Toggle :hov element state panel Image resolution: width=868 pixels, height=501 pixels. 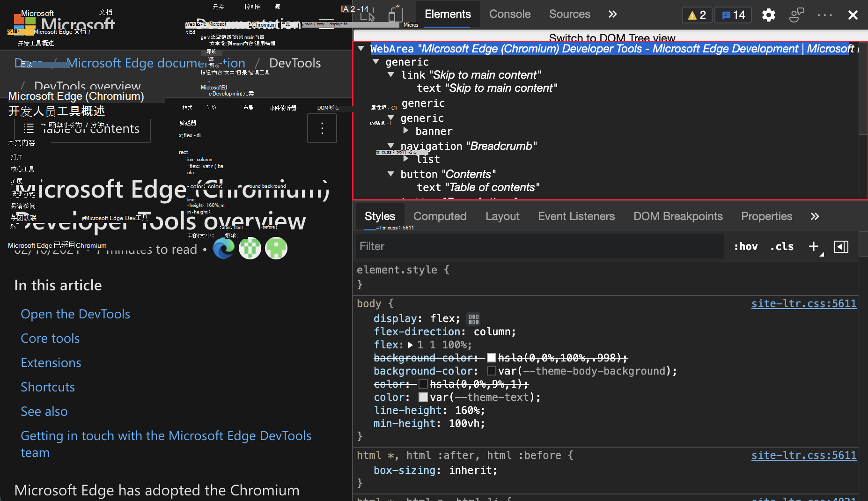click(x=745, y=246)
